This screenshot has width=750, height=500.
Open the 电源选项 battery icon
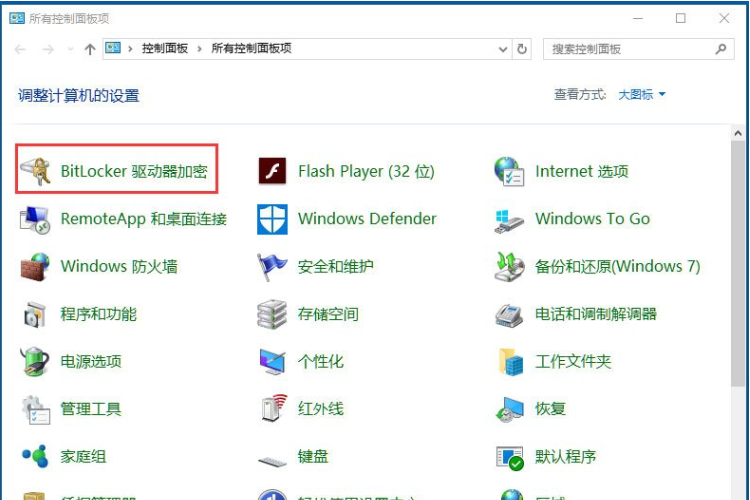[34, 362]
